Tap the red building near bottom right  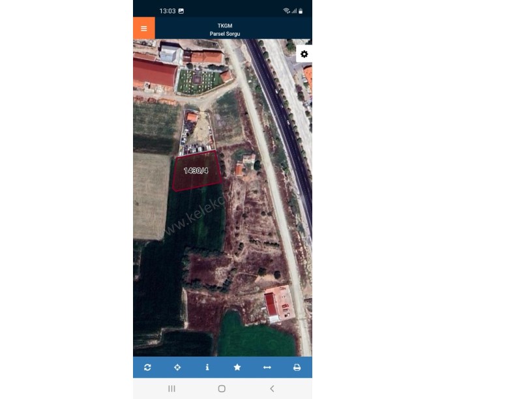pyautogui.click(x=271, y=304)
